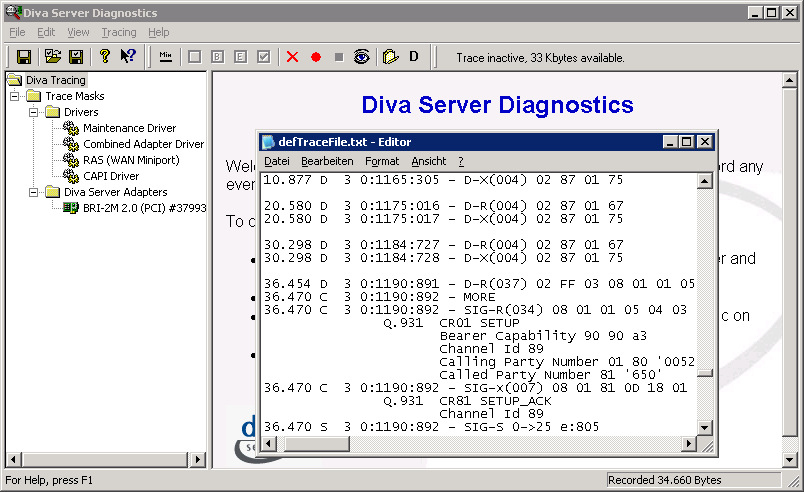The height and width of the screenshot is (492, 804).
Task: Open the Help menu
Action: [158, 32]
